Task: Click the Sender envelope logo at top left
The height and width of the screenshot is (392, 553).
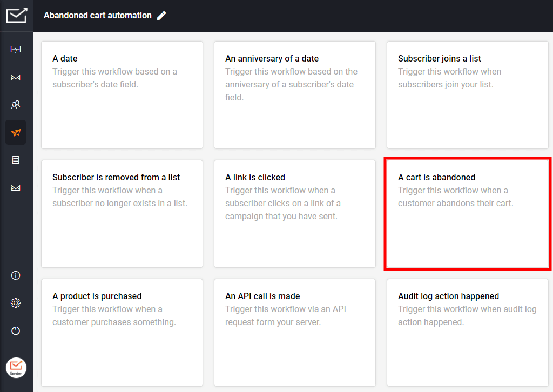Action: pyautogui.click(x=16, y=16)
